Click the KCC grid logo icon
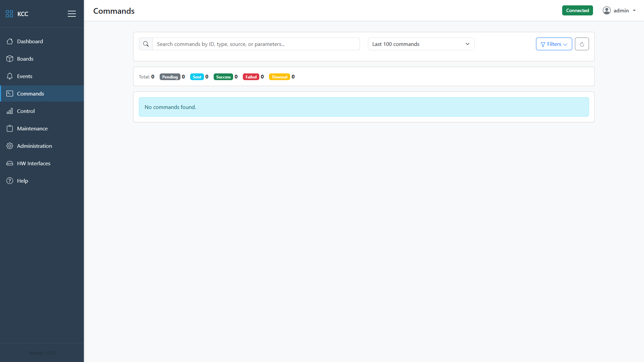The image size is (644, 362). tap(9, 14)
